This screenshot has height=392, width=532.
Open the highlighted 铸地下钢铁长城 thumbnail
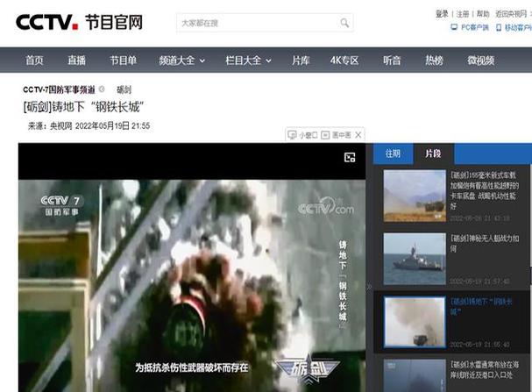pos(415,322)
